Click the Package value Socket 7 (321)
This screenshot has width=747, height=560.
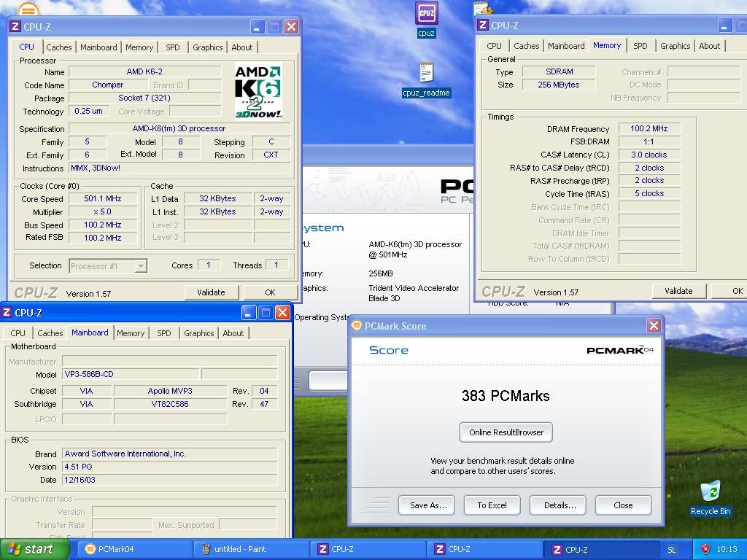point(144,98)
